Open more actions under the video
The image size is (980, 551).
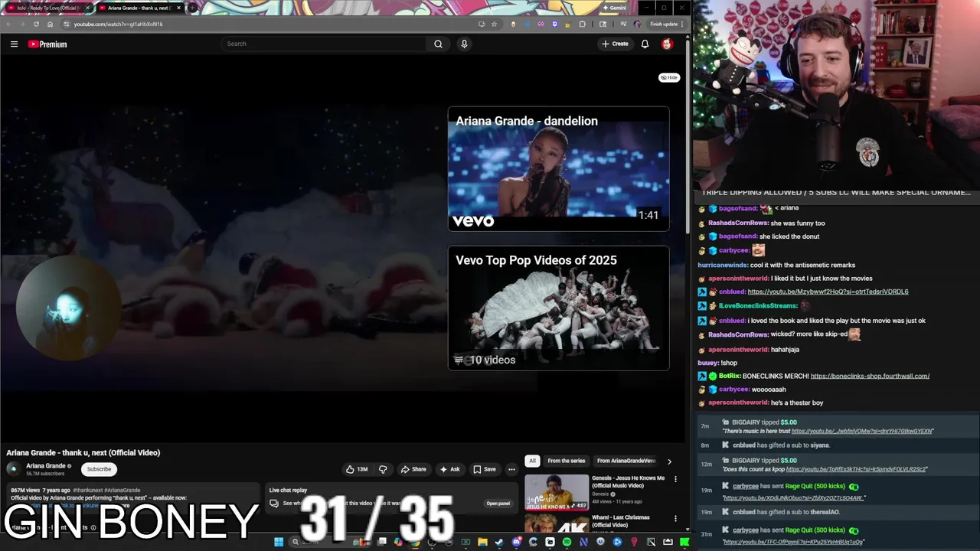click(512, 469)
